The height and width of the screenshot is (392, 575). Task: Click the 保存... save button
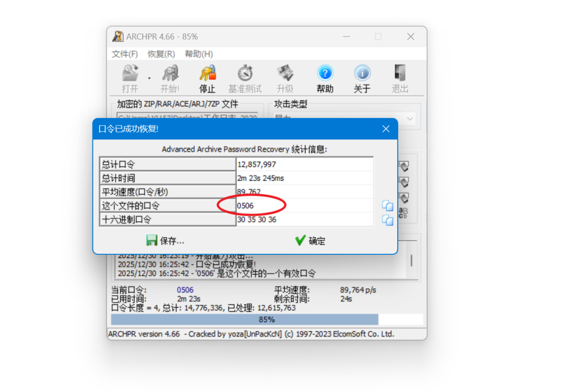pyautogui.click(x=166, y=241)
